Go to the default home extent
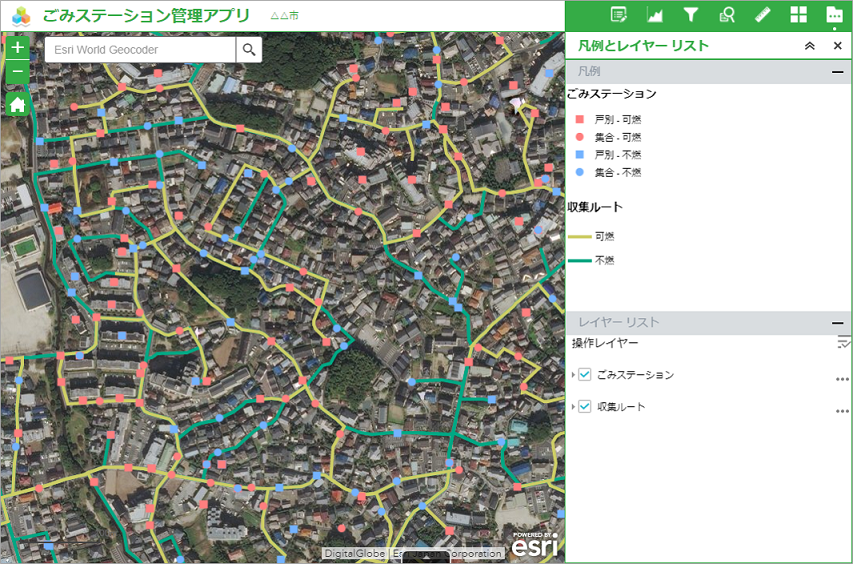This screenshot has width=853, height=564. point(18,104)
